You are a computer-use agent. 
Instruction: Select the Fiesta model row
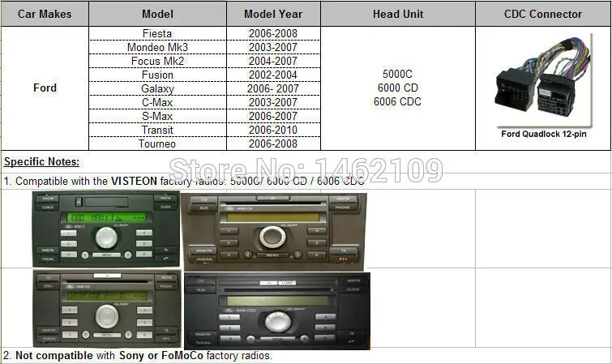(x=157, y=33)
